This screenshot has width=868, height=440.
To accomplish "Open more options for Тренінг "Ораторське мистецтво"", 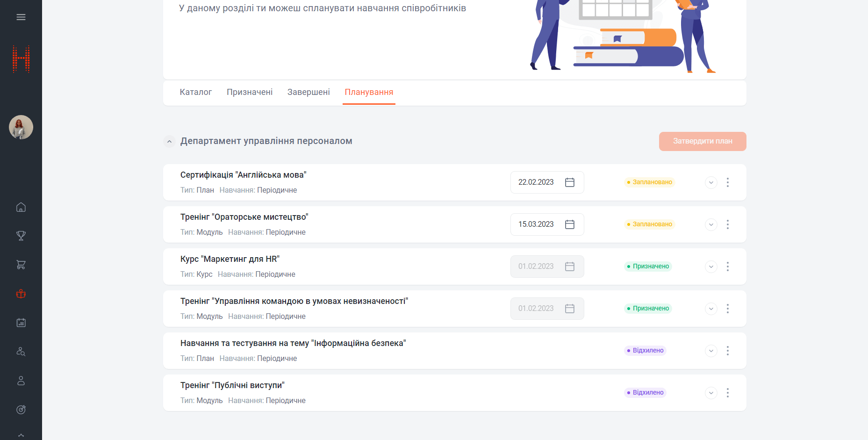I will point(727,224).
